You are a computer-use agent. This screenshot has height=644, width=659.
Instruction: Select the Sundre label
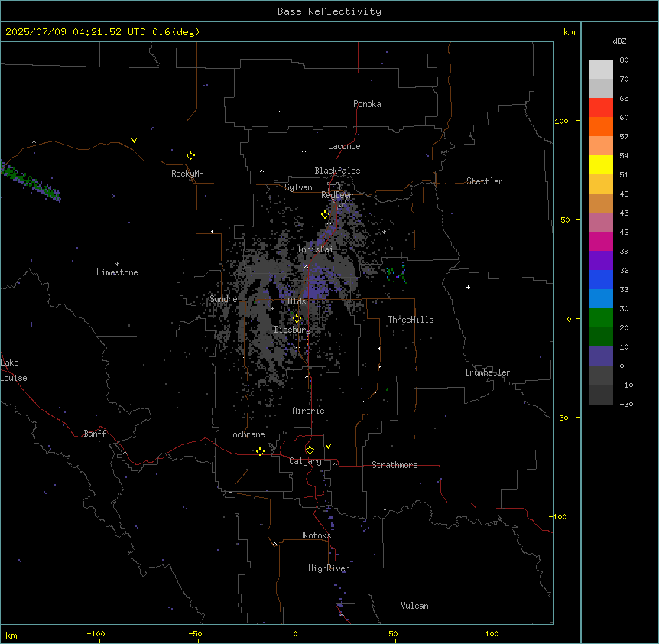tap(223, 299)
